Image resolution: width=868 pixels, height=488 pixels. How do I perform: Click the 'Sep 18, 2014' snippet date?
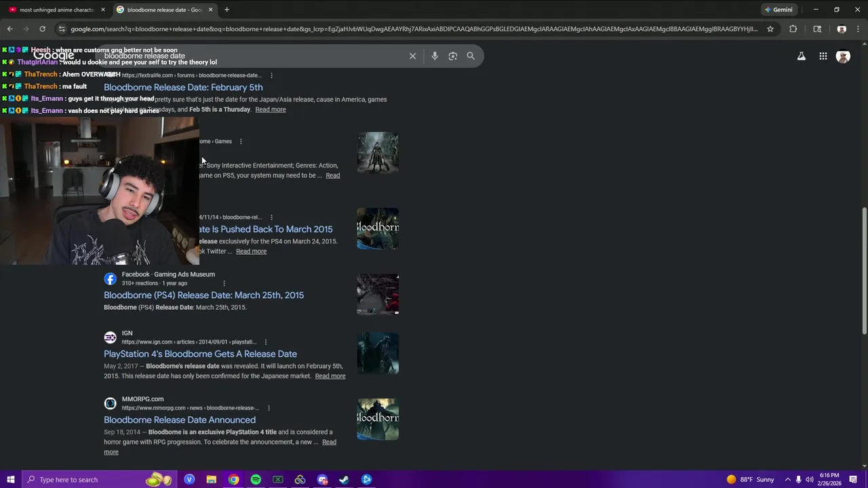122,432
